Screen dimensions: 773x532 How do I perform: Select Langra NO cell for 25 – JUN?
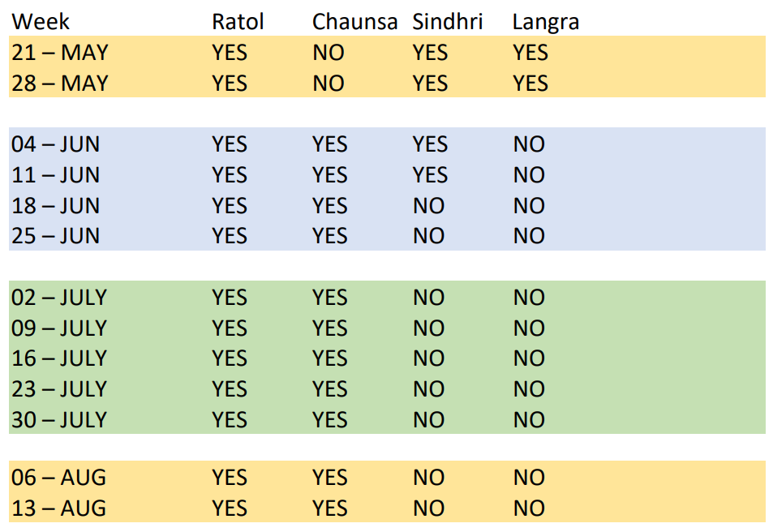529,236
